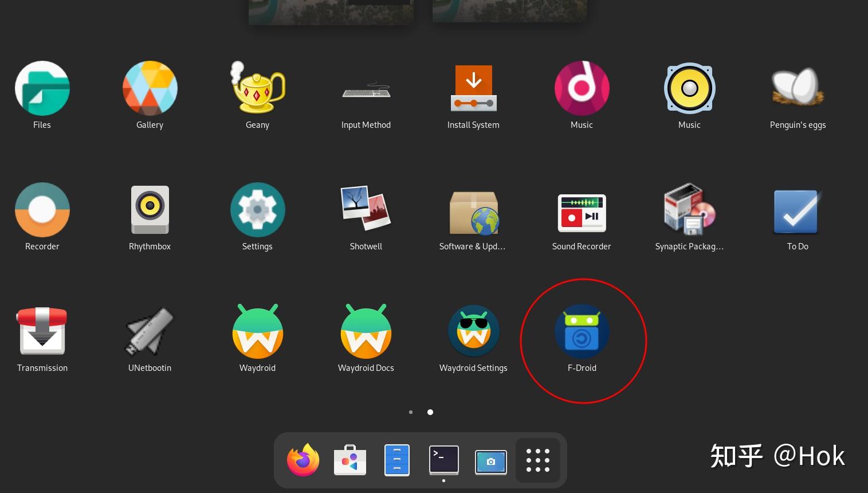Screen dimensions: 868x493
Task: Open the To Do app
Action: [797, 210]
